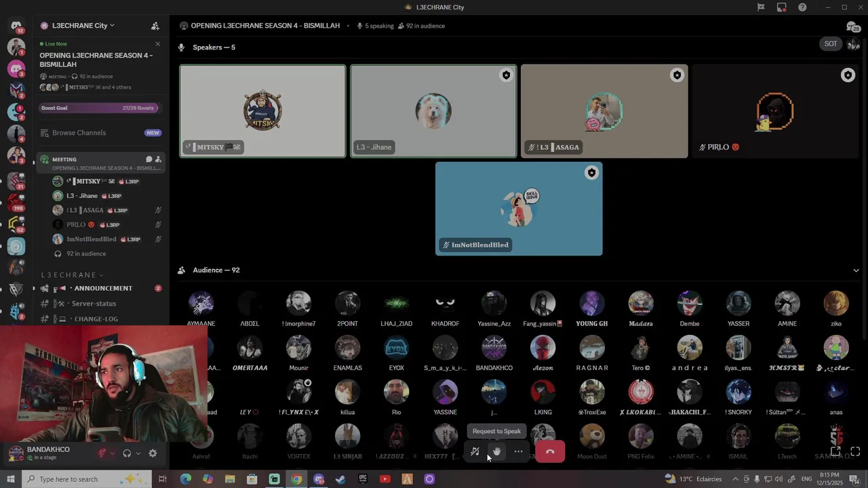Open Steam from the taskbar
This screenshot has height=488, width=868.
tap(340, 479)
